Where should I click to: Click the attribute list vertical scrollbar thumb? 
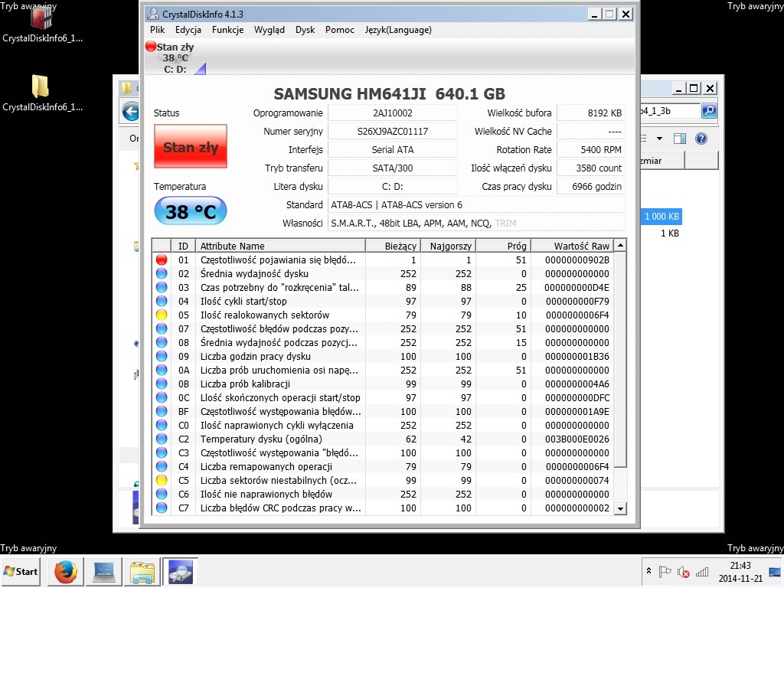[620, 359]
